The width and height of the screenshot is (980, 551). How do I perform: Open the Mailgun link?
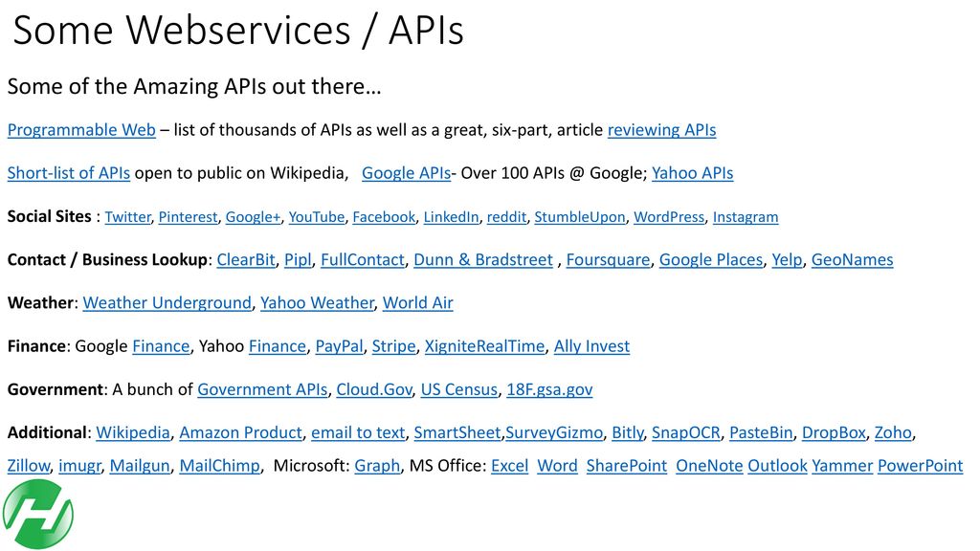point(140,466)
